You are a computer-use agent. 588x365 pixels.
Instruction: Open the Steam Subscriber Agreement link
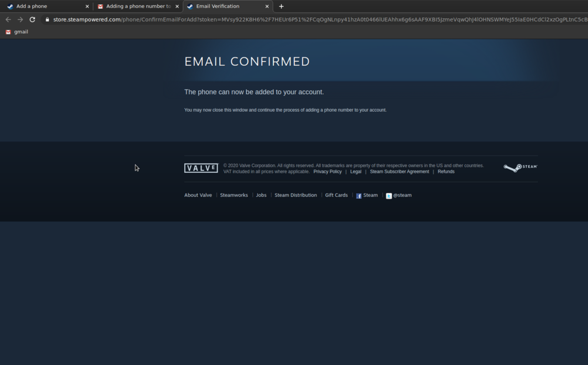(x=399, y=172)
